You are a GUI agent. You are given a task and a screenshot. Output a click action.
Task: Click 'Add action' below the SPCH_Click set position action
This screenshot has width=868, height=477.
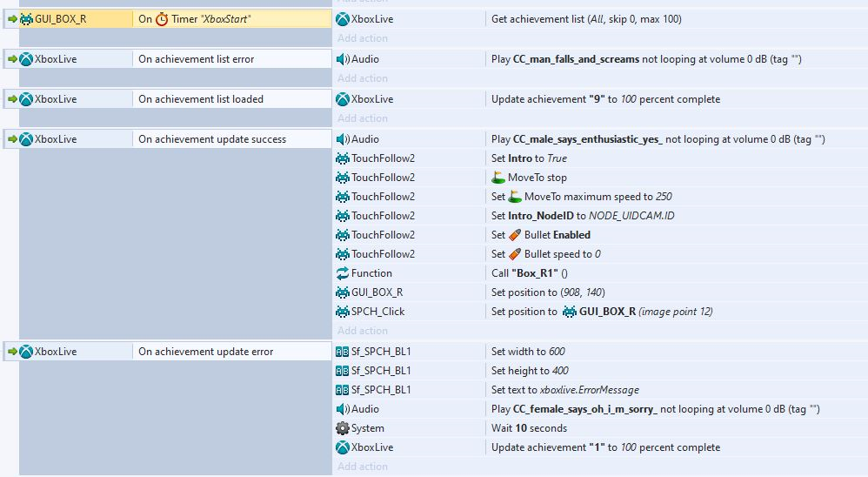[363, 330]
